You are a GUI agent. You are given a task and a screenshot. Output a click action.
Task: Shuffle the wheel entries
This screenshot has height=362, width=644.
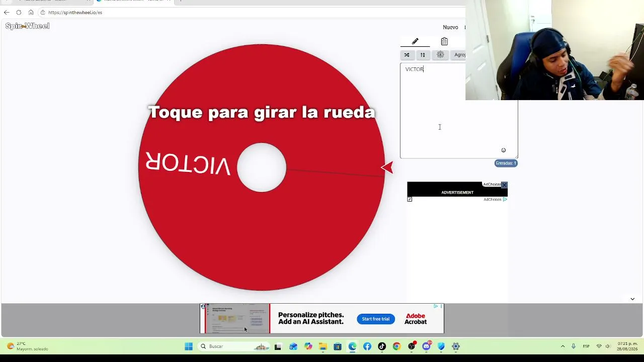point(407,55)
